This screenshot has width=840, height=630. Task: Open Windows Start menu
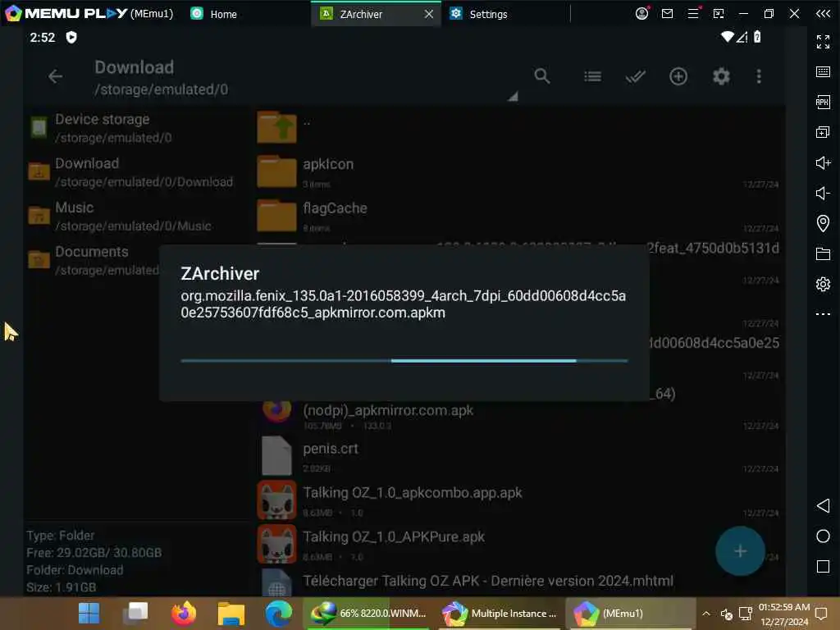[x=89, y=614]
